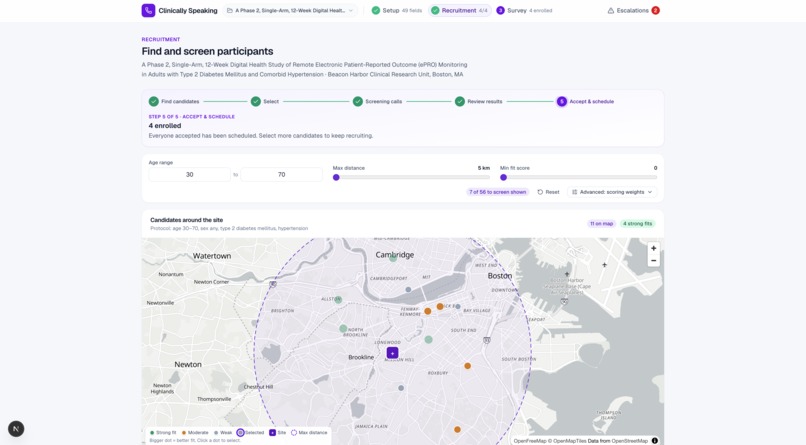Open the Survey tab
The width and height of the screenshot is (806, 445).
[524, 10]
